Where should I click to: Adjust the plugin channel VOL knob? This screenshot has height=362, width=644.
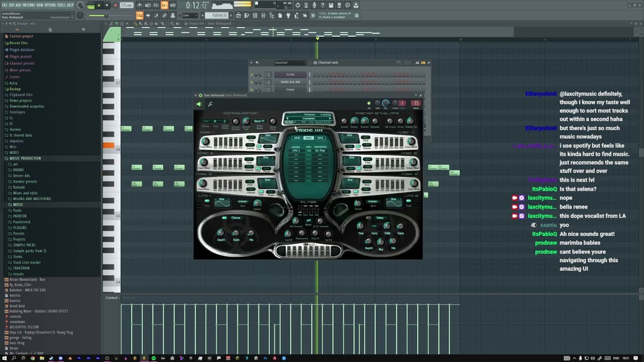coord(385,103)
